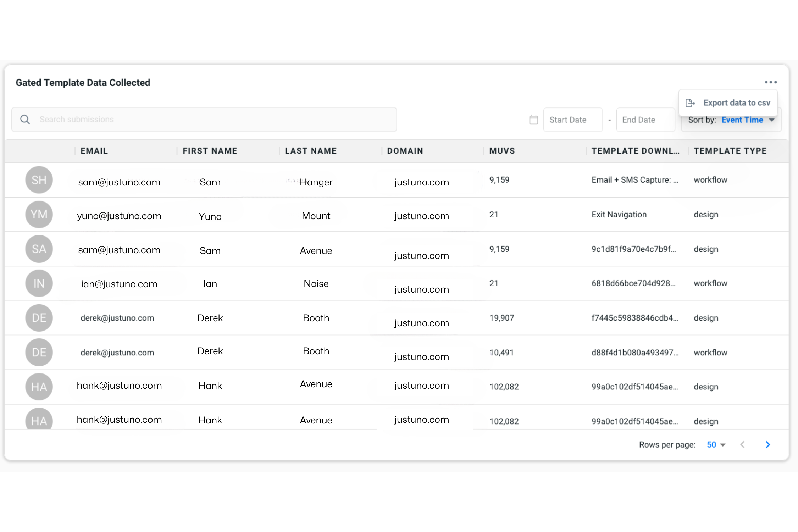Click the three-dot overflow menu

(771, 82)
